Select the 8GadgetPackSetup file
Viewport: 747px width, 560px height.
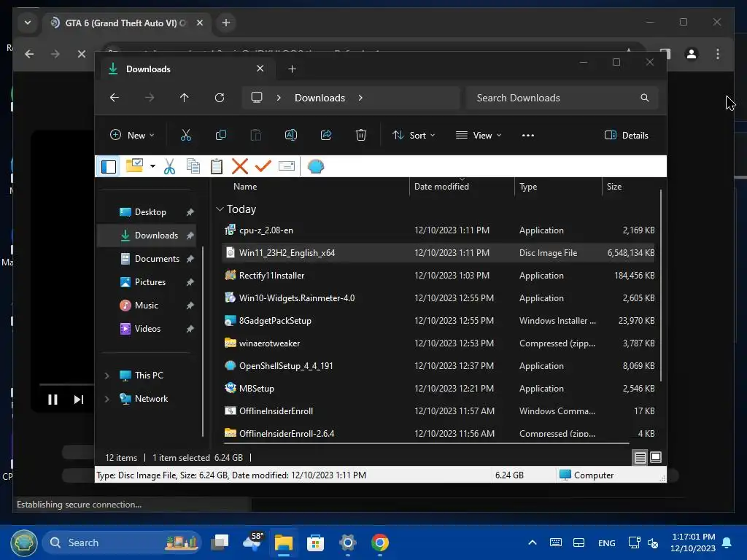click(438, 321)
